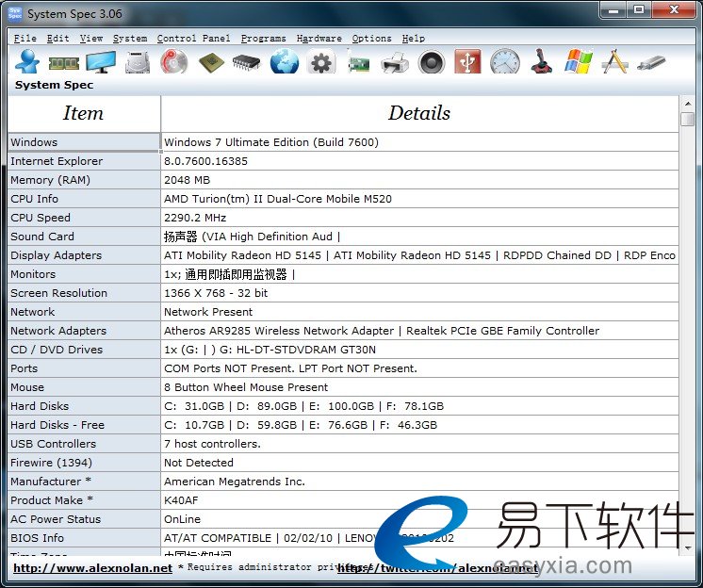Click the Windows 7 Ultimate Edition value
703x588 pixels.
[271, 142]
